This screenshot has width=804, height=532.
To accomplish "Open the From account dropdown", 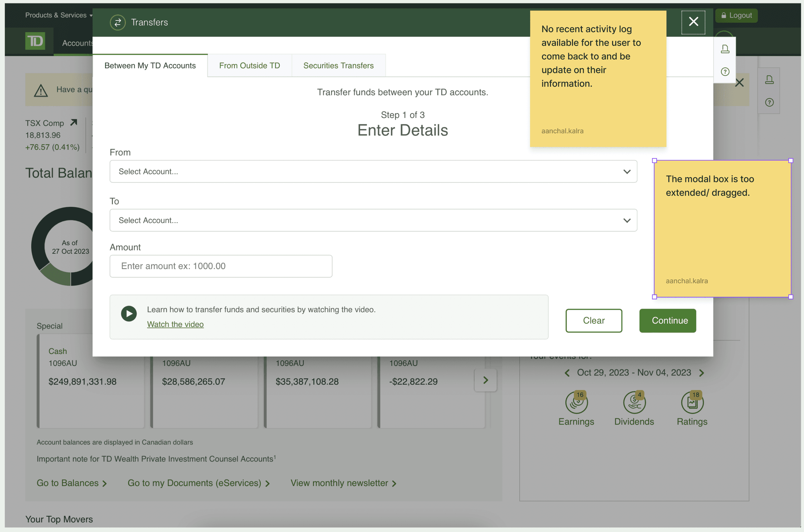I will pyautogui.click(x=373, y=171).
